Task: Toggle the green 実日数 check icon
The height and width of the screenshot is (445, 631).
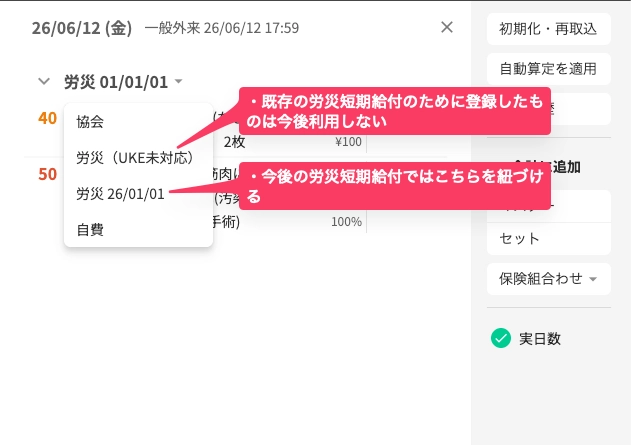Action: (x=501, y=338)
